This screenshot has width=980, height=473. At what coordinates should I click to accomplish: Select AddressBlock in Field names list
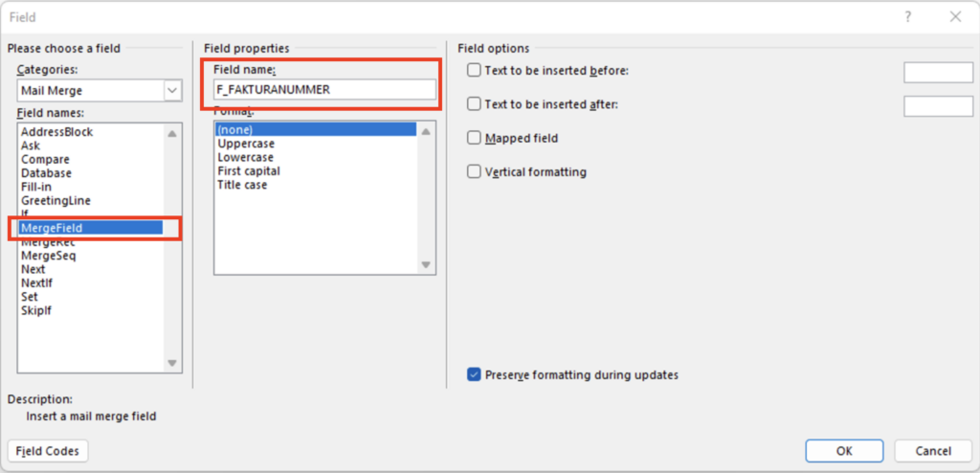point(56,132)
